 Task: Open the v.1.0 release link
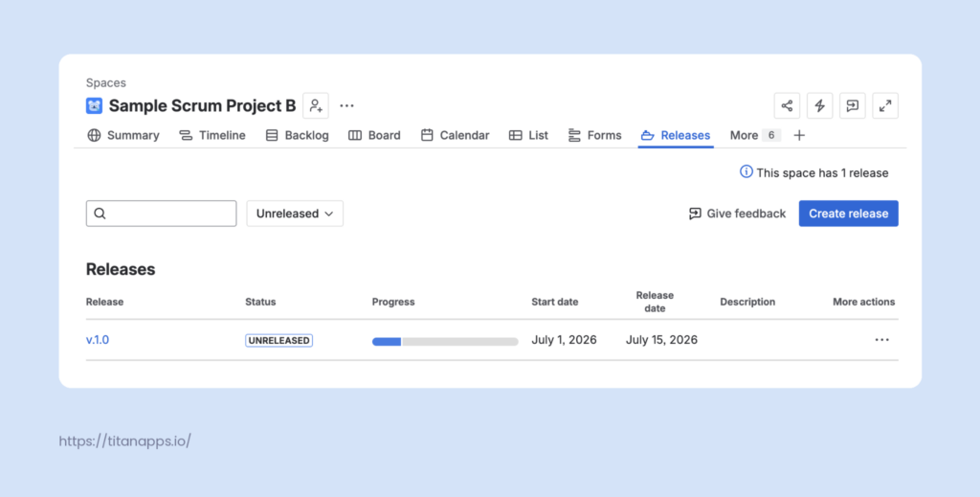pos(98,339)
